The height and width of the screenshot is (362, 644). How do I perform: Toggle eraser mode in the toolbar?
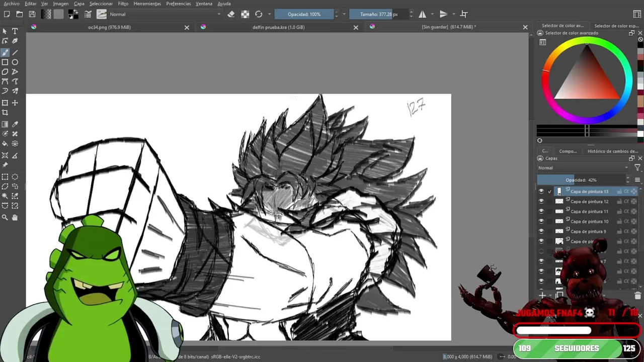point(231,14)
